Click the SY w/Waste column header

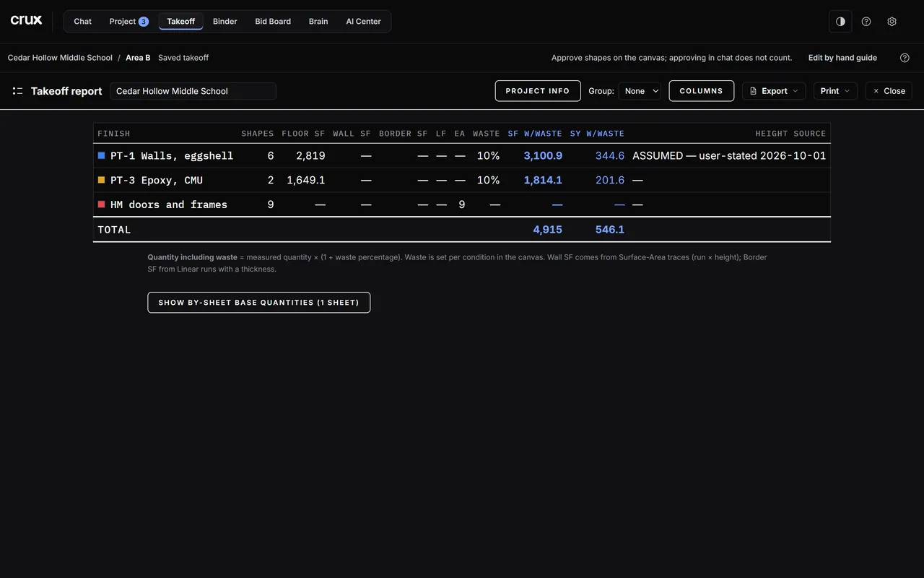[x=597, y=134]
